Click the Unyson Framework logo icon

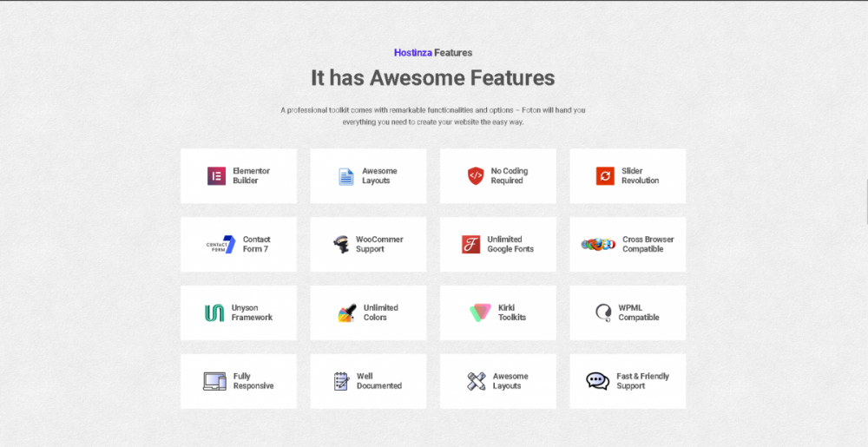[214, 313]
